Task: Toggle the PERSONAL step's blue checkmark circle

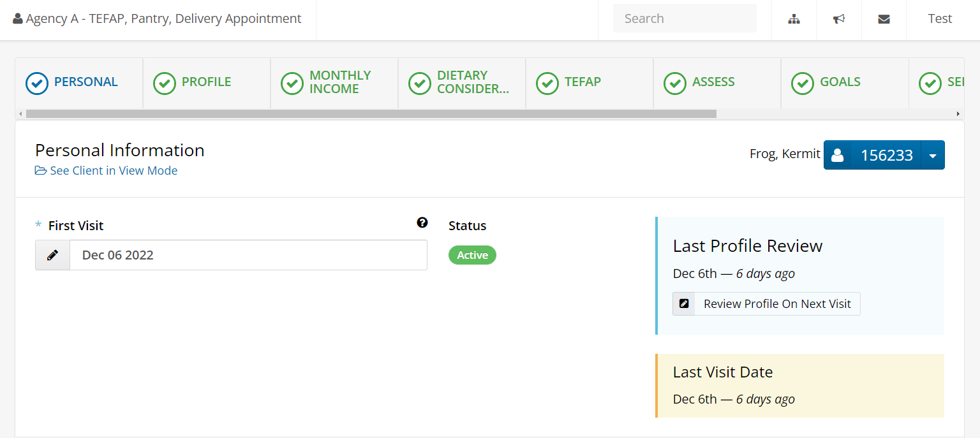Action: (37, 83)
